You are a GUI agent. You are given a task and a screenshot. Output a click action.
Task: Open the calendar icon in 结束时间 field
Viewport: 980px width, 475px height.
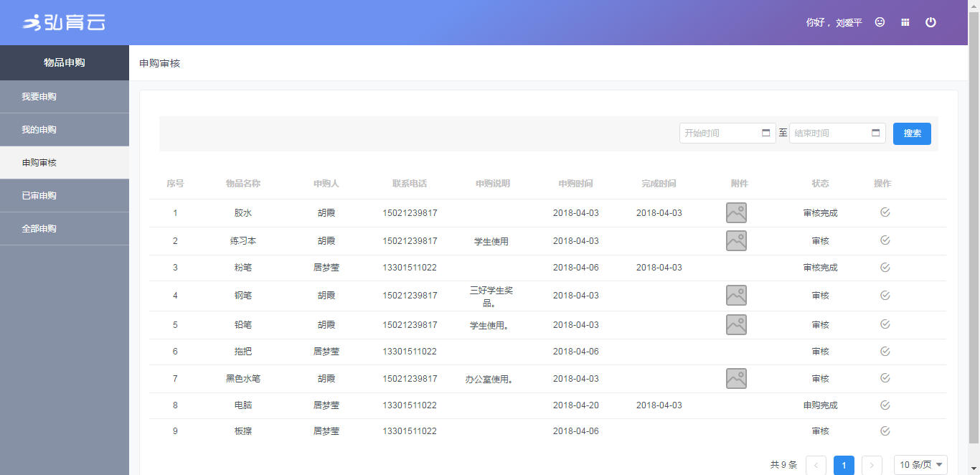point(875,133)
